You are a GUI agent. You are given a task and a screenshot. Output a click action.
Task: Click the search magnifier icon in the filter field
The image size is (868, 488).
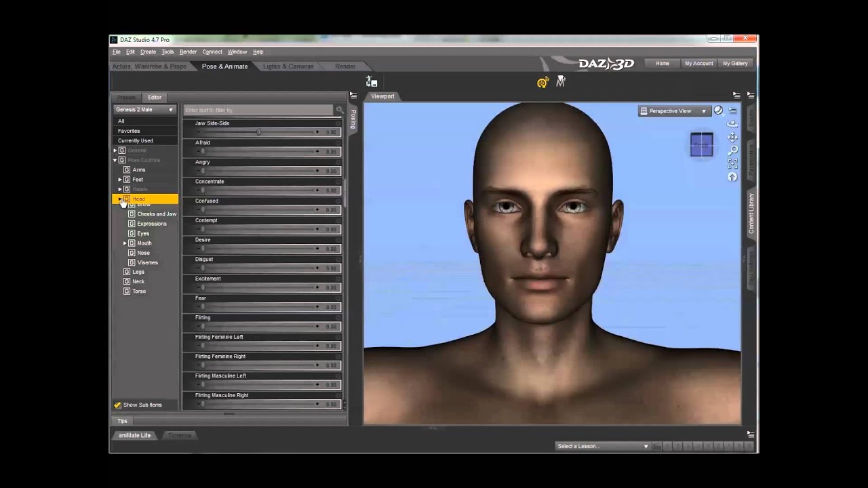coord(340,110)
